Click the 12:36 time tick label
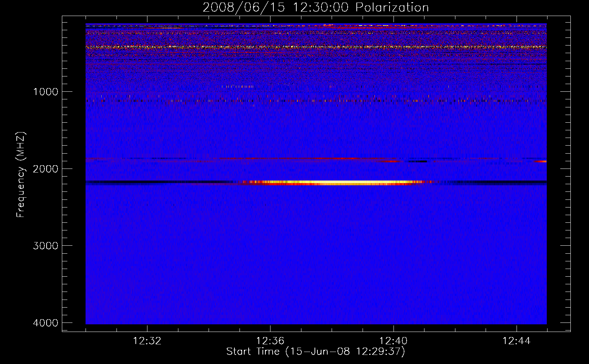Image resolution: width=589 pixels, height=364 pixels. [270, 341]
